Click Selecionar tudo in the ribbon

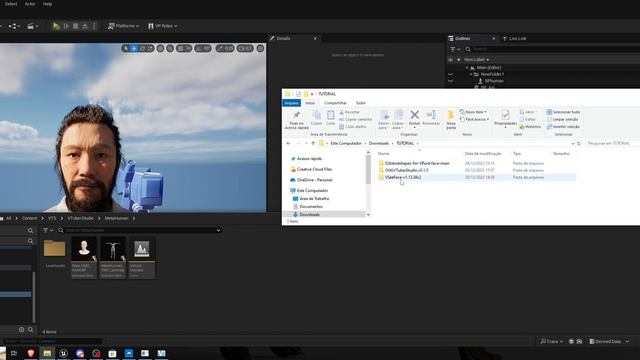(x=563, y=112)
